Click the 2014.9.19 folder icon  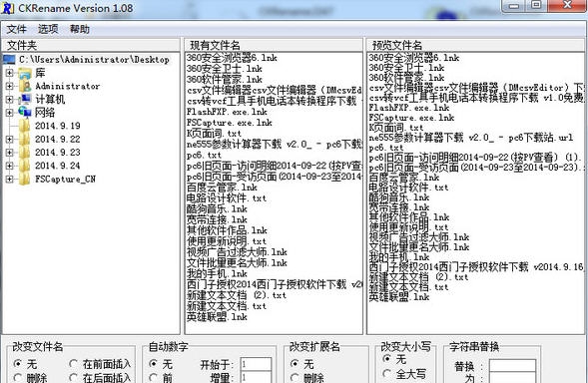pyautogui.click(x=25, y=126)
